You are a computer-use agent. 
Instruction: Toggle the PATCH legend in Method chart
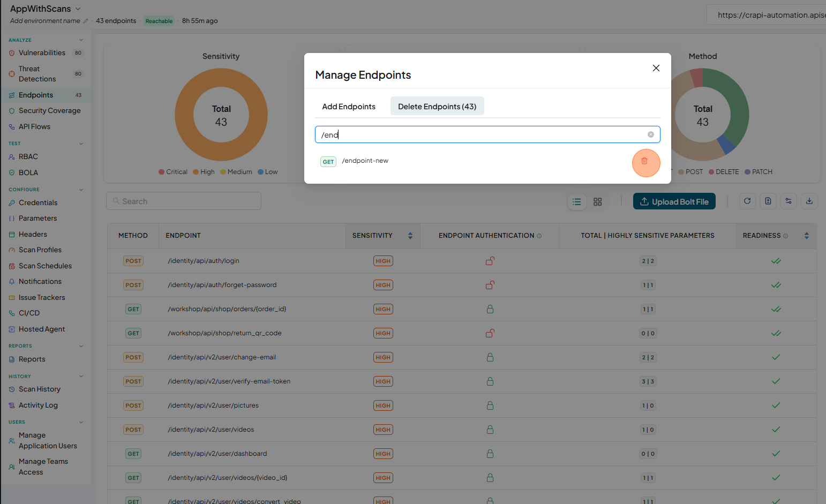(x=759, y=172)
